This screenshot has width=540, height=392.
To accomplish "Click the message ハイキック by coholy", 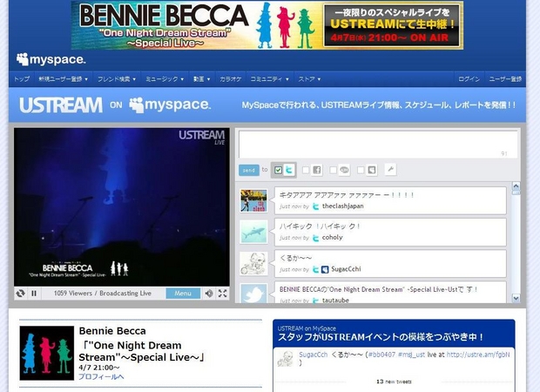I will 320,226.
